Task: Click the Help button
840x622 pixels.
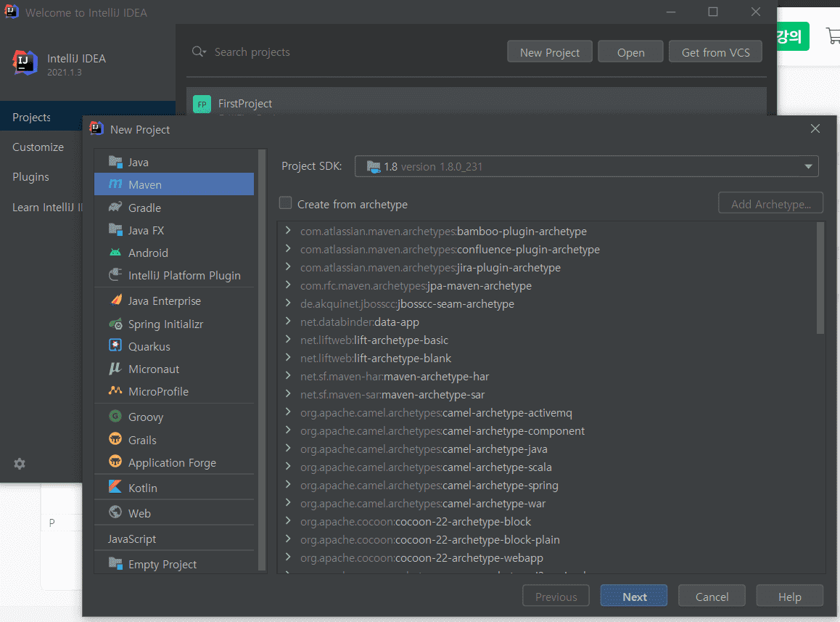Action: (790, 597)
